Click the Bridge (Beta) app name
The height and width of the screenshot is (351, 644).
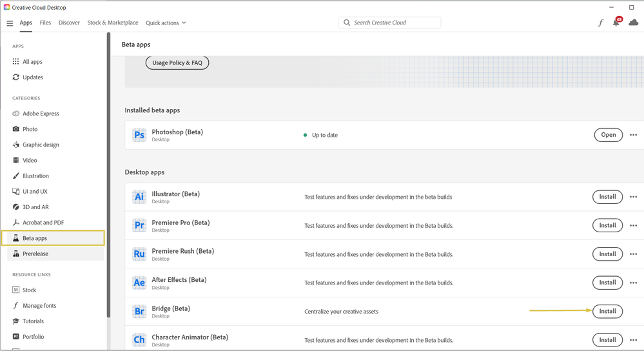171,308
